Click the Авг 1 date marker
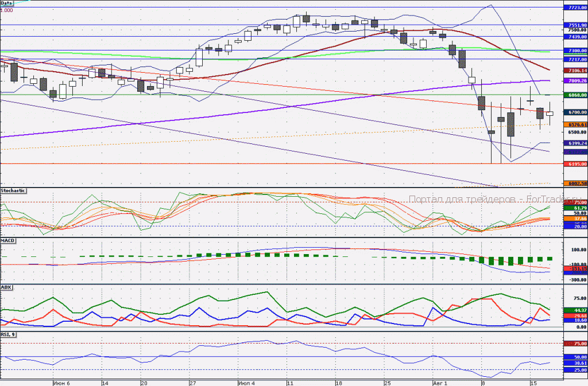 [440, 383]
